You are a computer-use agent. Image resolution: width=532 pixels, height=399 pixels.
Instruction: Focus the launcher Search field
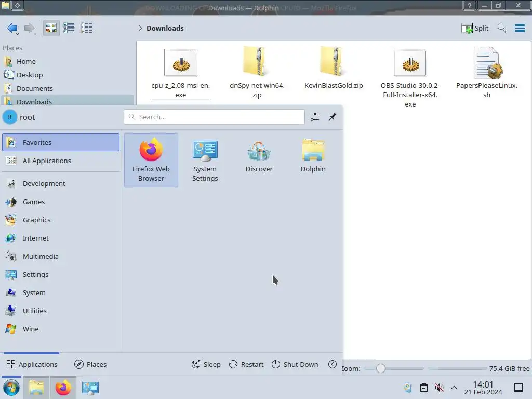point(214,117)
